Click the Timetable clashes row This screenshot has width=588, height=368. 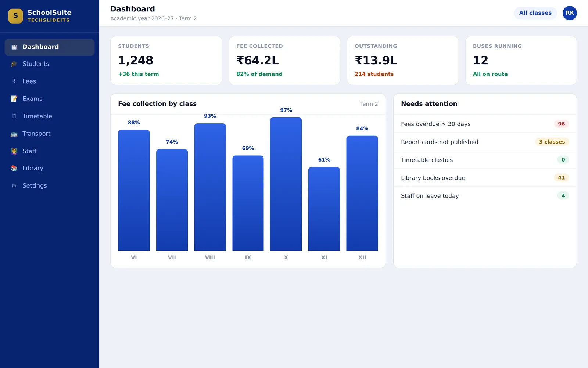[485, 160]
